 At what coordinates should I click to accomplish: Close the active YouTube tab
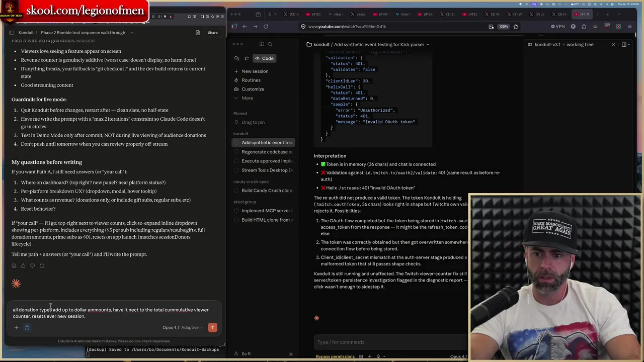coord(588,14)
